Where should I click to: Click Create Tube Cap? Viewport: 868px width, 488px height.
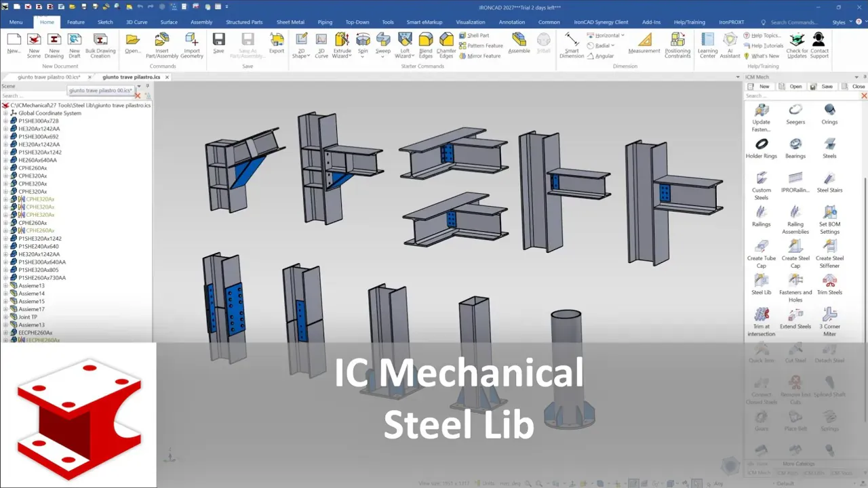(762, 255)
